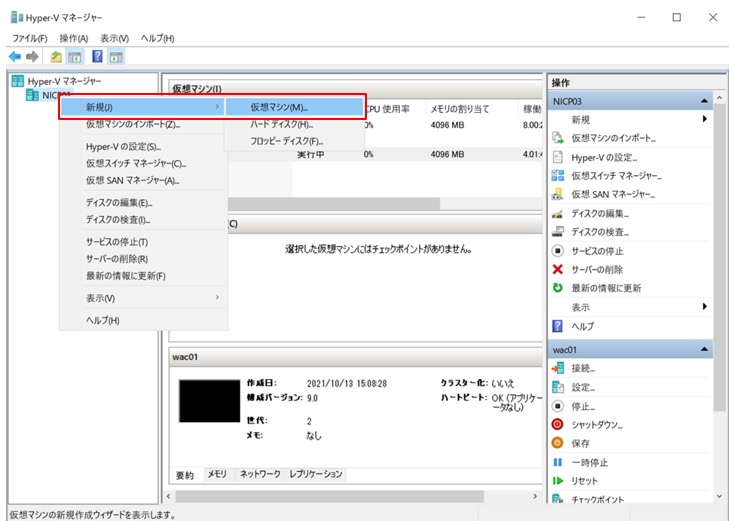Click the Pause (一時停止) icon

tap(558, 462)
